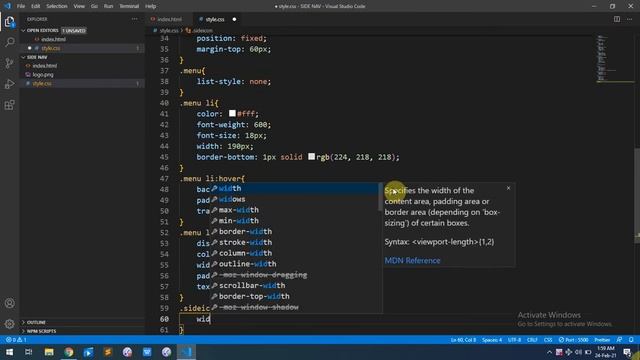The height and width of the screenshot is (360, 640).
Task: Open index.html under Open Editors
Action: tap(53, 40)
